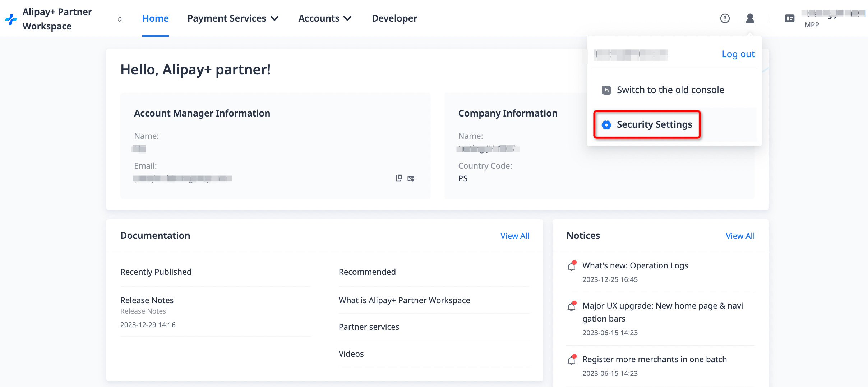868x387 pixels.
Task: Click the MPP account card icon
Action: tap(789, 18)
